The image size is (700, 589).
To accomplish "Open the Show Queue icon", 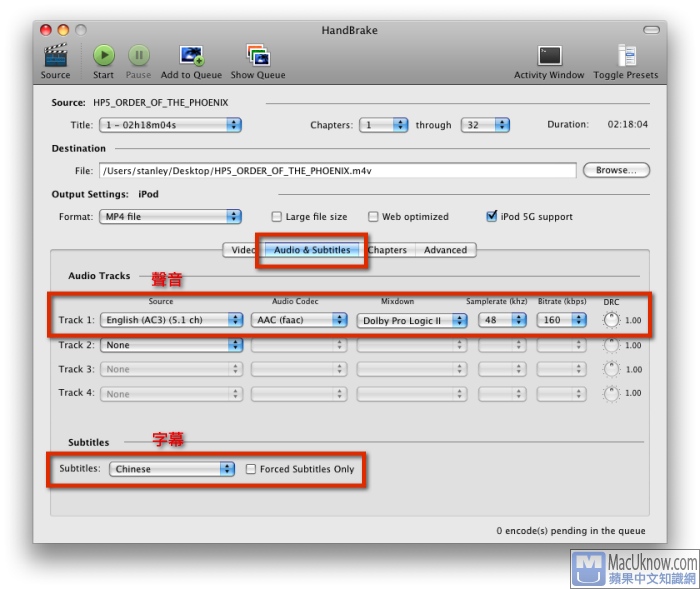I will [x=257, y=56].
